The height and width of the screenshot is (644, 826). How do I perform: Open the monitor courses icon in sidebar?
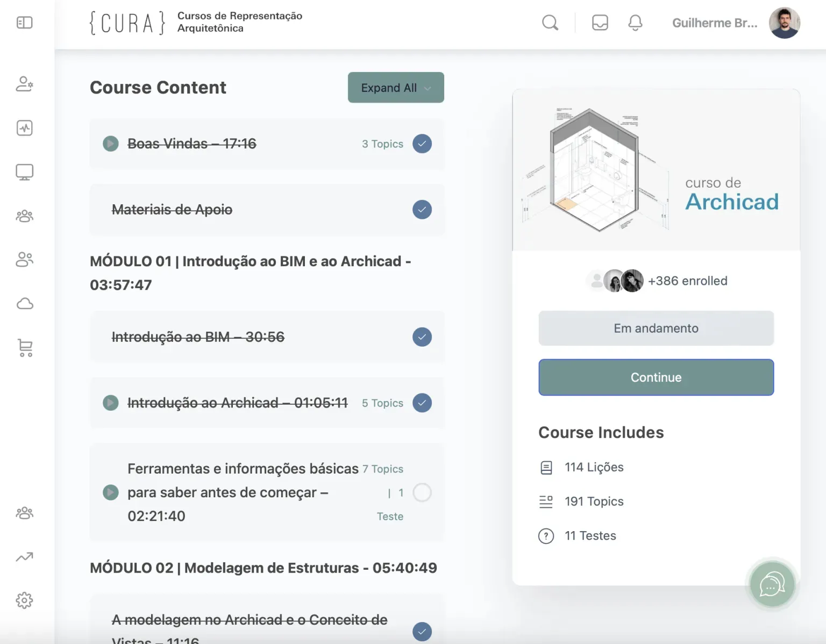[x=25, y=172]
